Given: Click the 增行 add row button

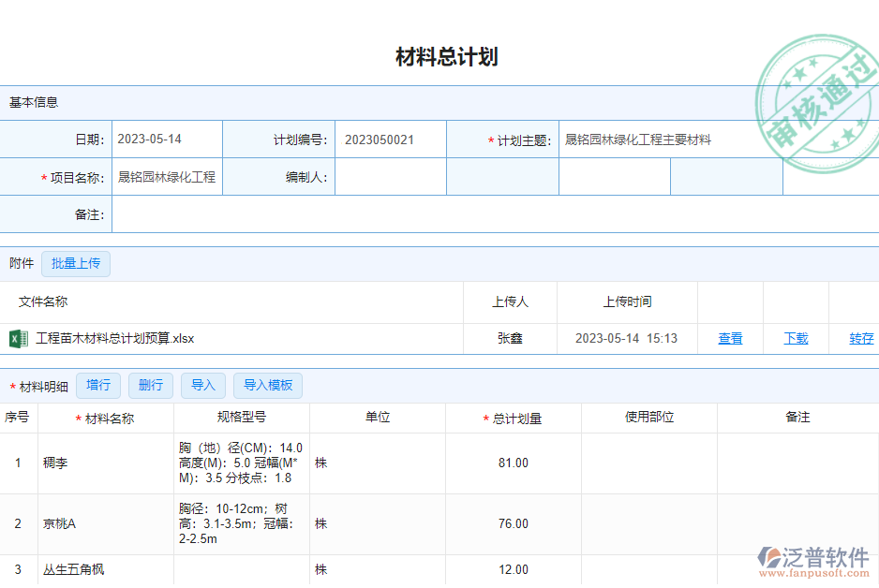Looking at the screenshot, I should pos(98,385).
